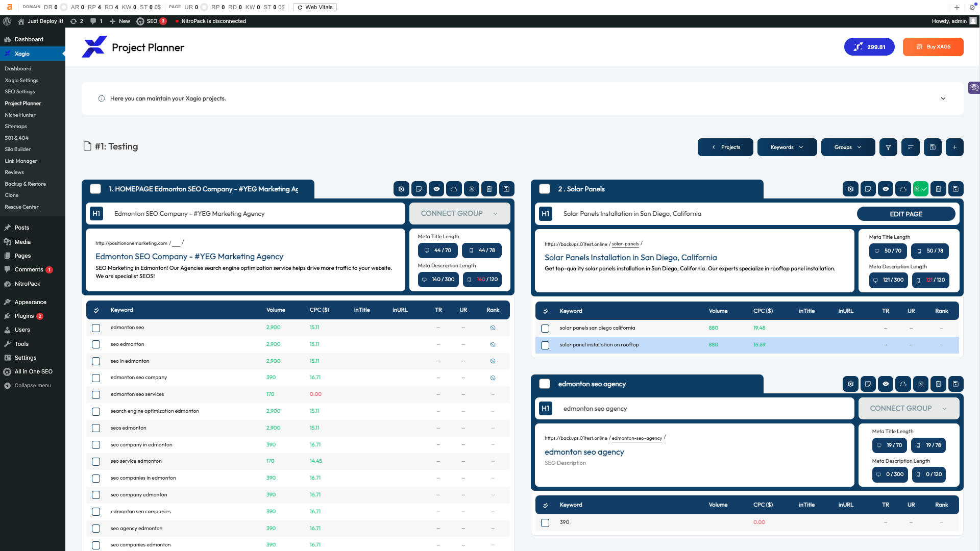This screenshot has height=551, width=980.
Task: Click the 299.81 XAGS balance button
Action: pyautogui.click(x=869, y=46)
